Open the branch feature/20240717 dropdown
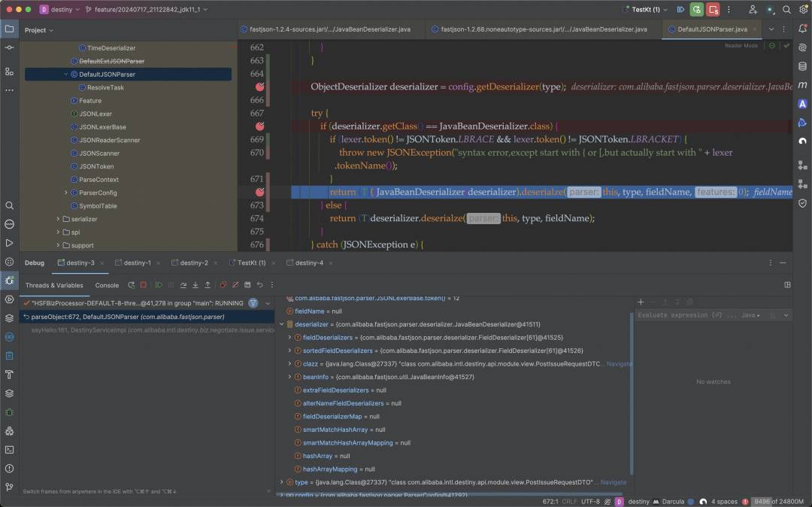Screen dimensions: 812x507 pyautogui.click(x=147, y=9)
